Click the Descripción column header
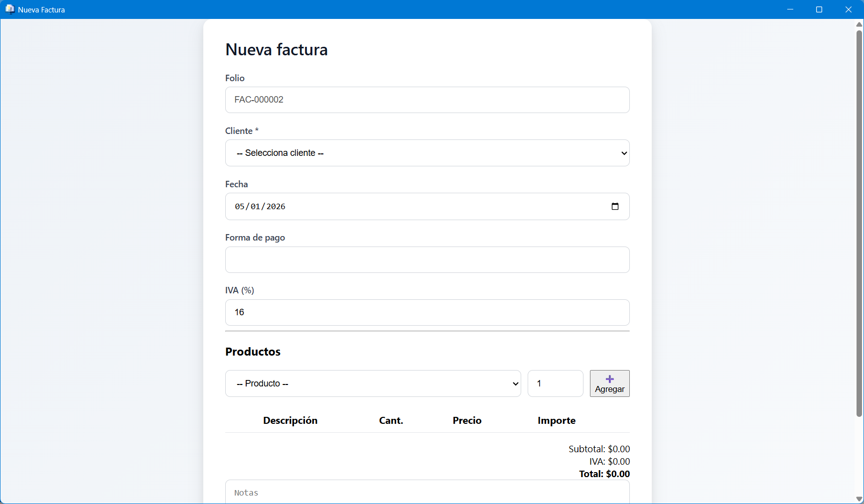This screenshot has height=504, width=864. 290,420
